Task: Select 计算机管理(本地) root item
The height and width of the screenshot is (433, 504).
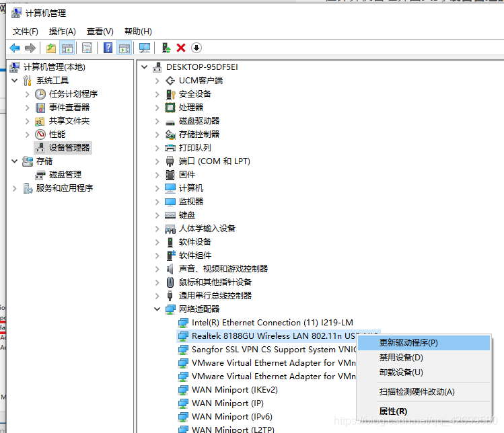Action: click(54, 67)
